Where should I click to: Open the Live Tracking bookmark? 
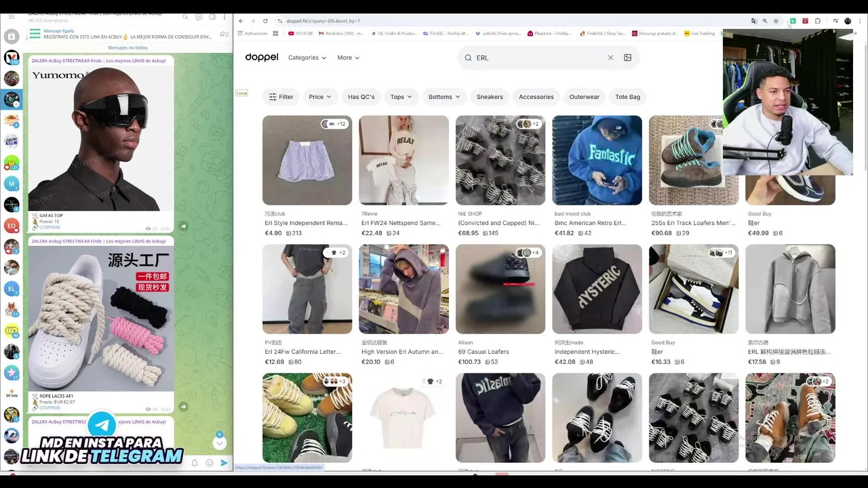coord(700,33)
